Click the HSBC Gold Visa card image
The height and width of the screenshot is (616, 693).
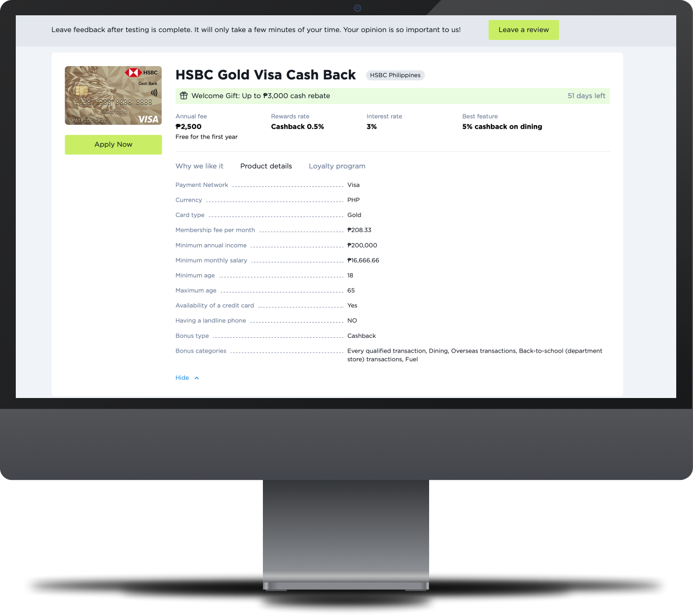tap(113, 95)
